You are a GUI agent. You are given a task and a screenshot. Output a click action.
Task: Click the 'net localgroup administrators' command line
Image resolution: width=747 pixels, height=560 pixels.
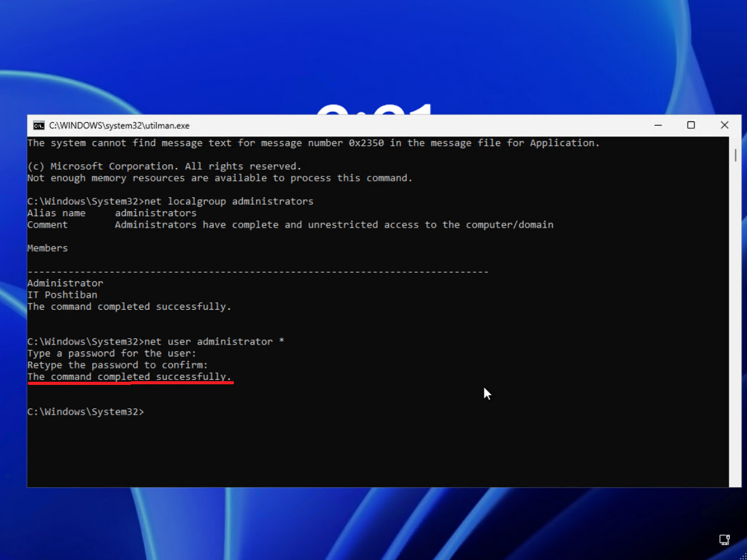[170, 202]
